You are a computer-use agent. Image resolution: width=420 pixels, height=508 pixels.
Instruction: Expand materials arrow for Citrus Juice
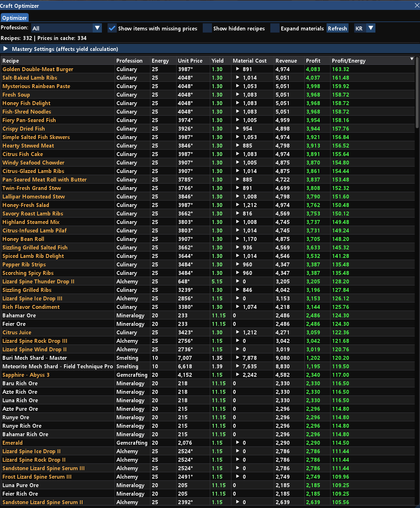pyautogui.click(x=237, y=332)
